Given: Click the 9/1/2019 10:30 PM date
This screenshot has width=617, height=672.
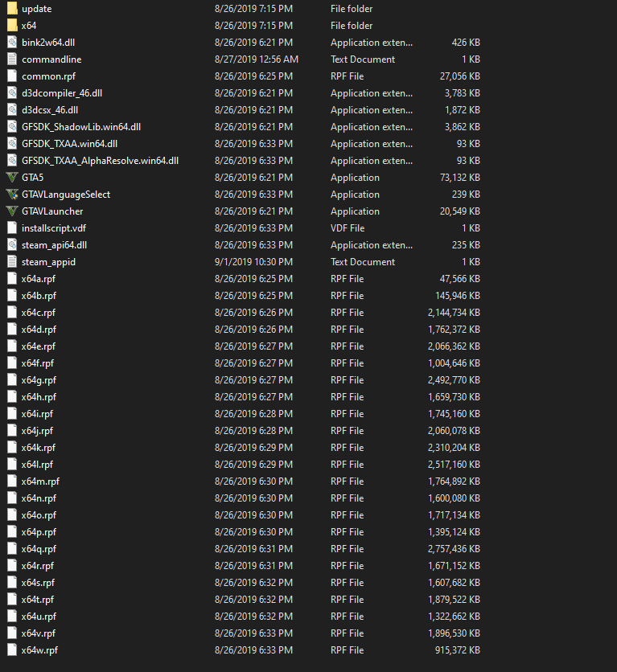Looking at the screenshot, I should point(254,262).
